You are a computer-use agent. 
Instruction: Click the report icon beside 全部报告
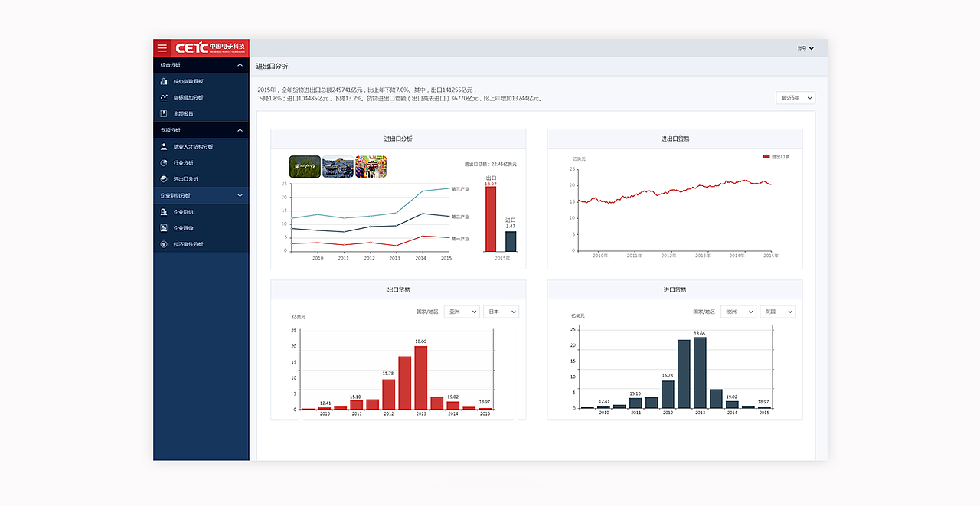164,113
